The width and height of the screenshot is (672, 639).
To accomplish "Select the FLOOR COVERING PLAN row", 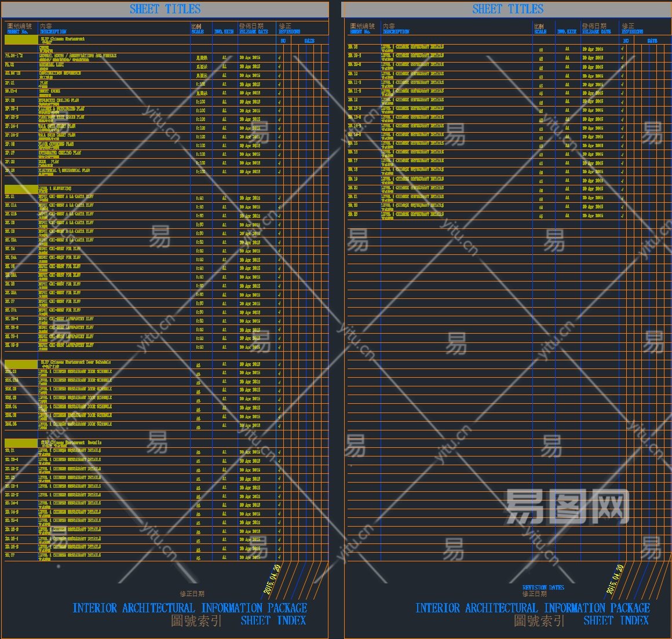I will click(x=56, y=144).
